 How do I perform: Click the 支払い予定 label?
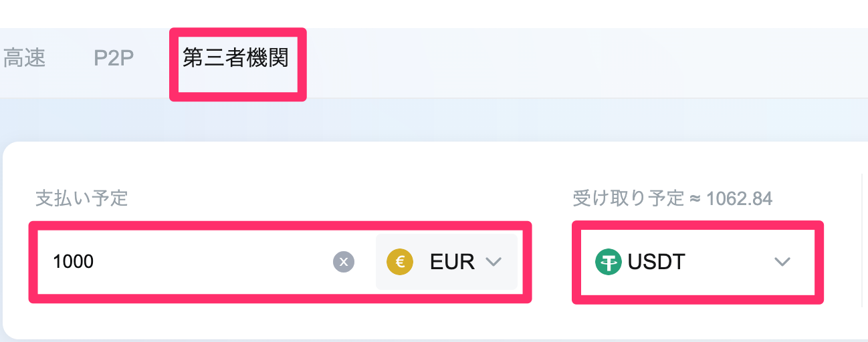coord(82,198)
